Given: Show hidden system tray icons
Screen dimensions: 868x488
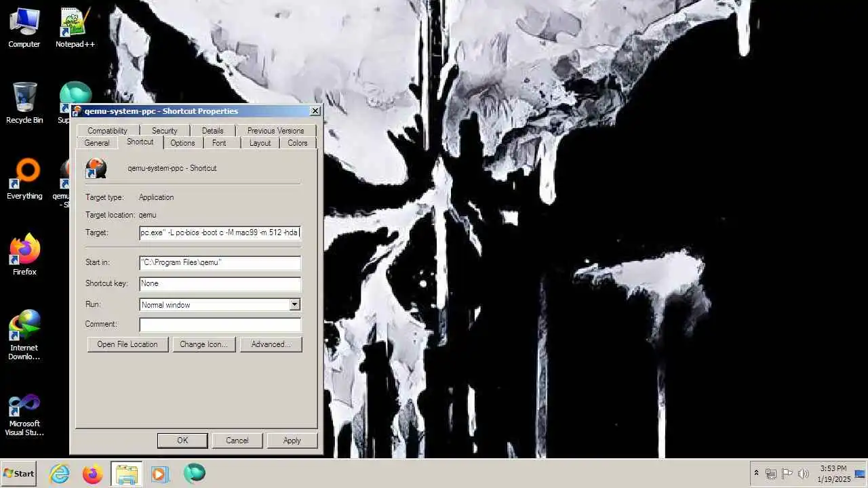Looking at the screenshot, I should pos(756,474).
